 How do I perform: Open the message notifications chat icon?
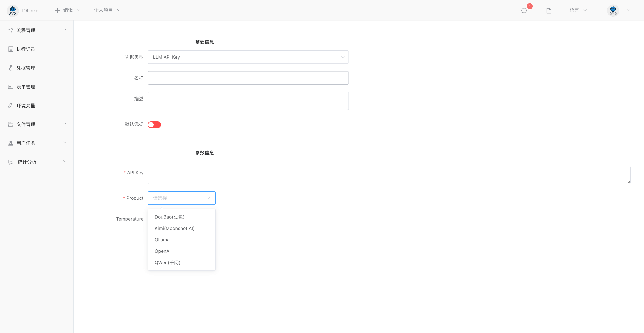[x=524, y=11]
